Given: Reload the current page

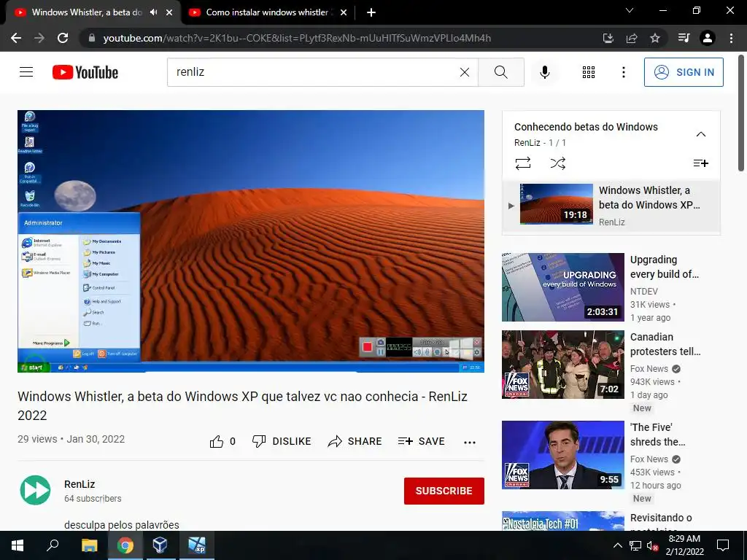Looking at the screenshot, I should 63,38.
